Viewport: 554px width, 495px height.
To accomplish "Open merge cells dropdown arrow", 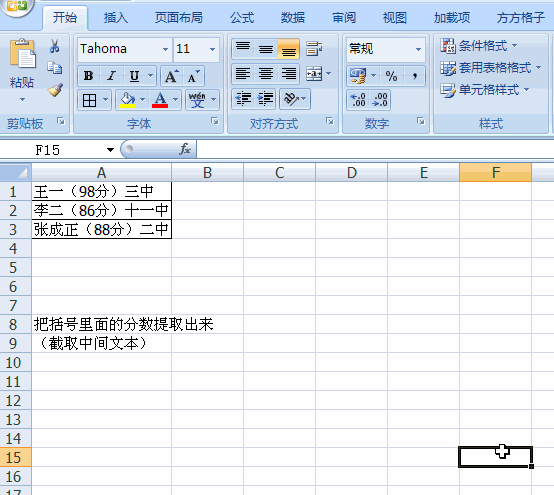I will [329, 74].
